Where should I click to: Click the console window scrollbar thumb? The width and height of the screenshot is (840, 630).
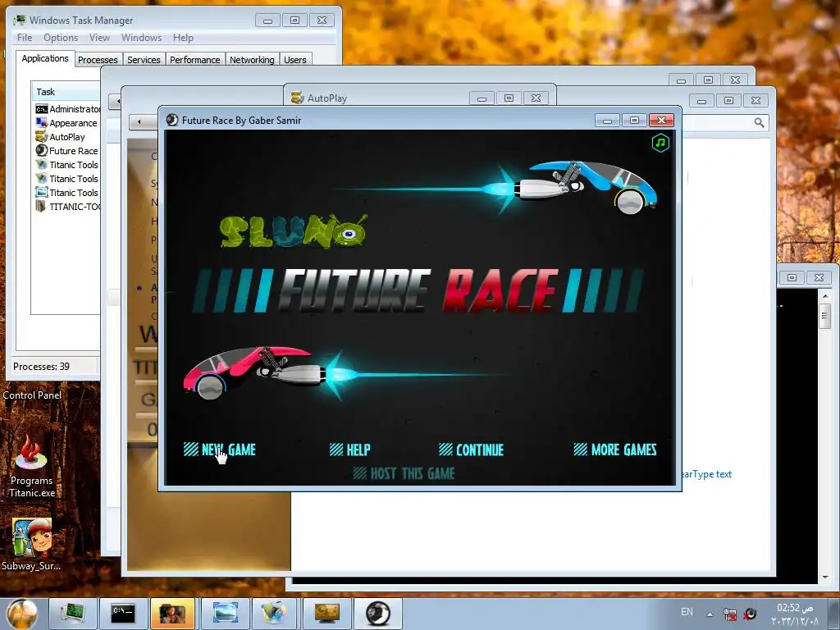pos(824,315)
